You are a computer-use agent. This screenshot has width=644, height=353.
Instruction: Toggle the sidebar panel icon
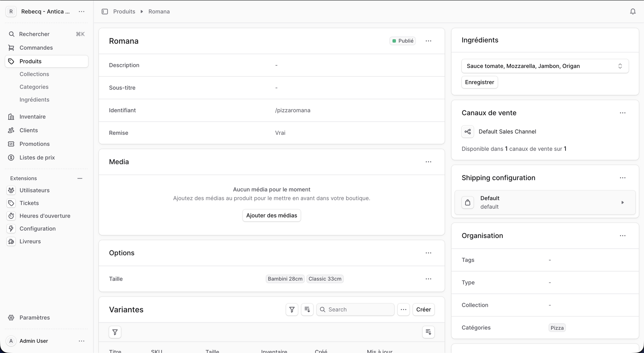(105, 11)
